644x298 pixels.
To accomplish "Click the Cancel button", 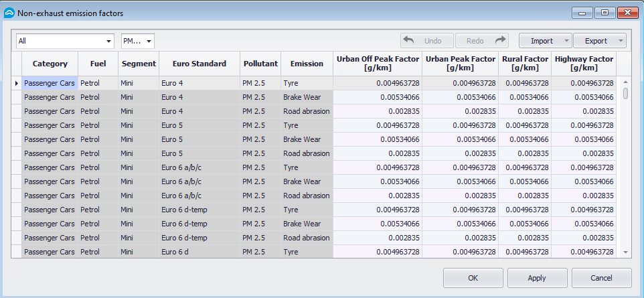I will pyautogui.click(x=601, y=277).
